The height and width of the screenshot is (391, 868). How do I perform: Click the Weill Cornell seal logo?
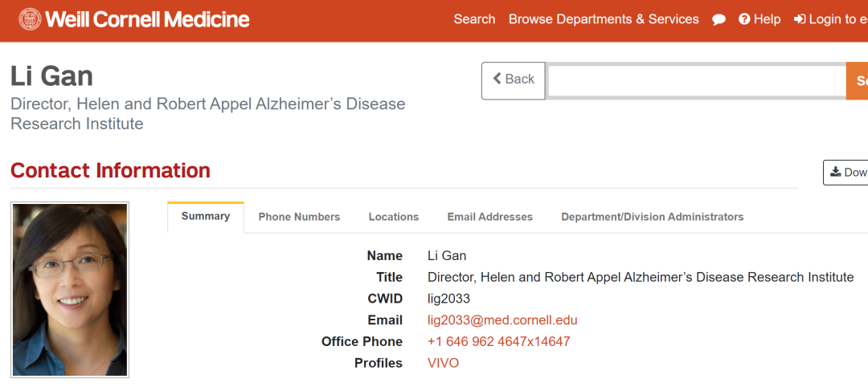(30, 19)
